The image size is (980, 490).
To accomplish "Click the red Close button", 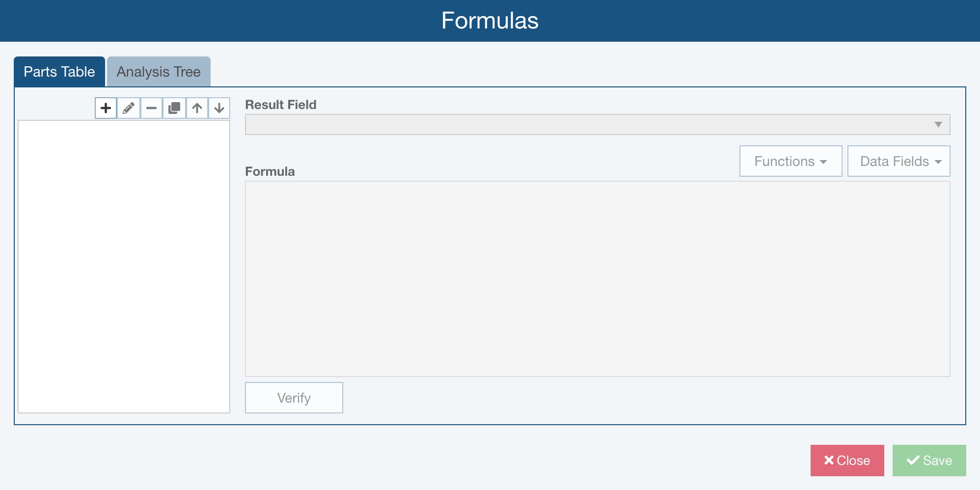I will click(847, 461).
